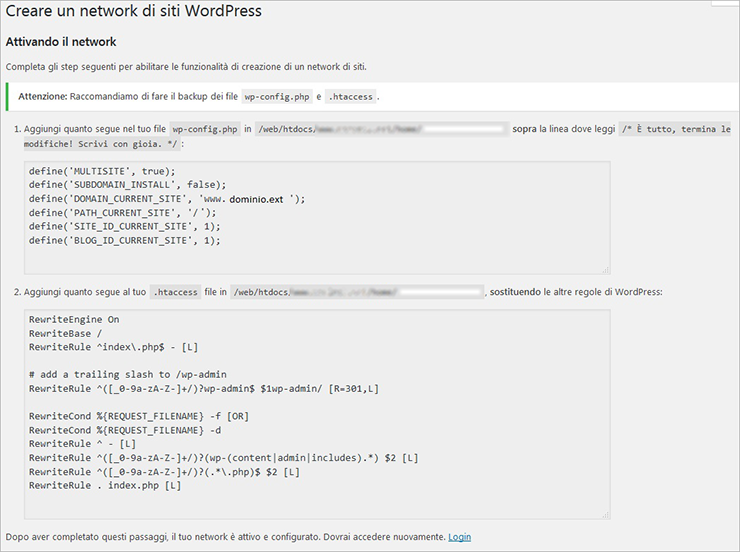
Task: Click the '/* È tutto, termina le' code comment
Action: pos(676,129)
